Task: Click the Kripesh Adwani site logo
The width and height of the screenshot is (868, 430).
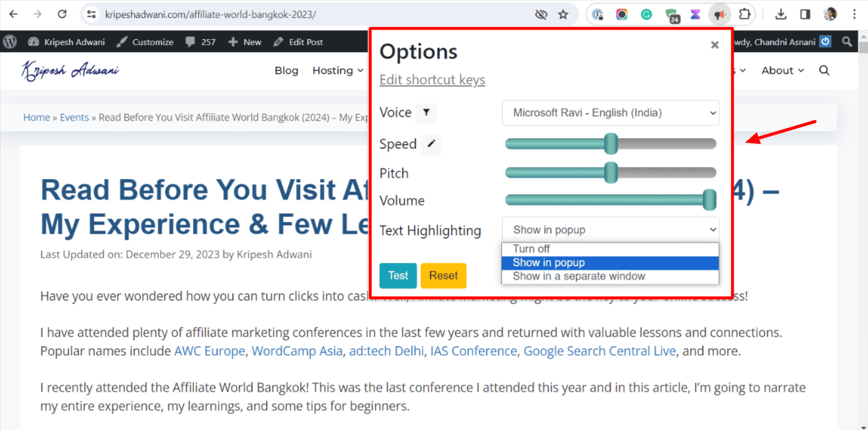Action: point(70,70)
